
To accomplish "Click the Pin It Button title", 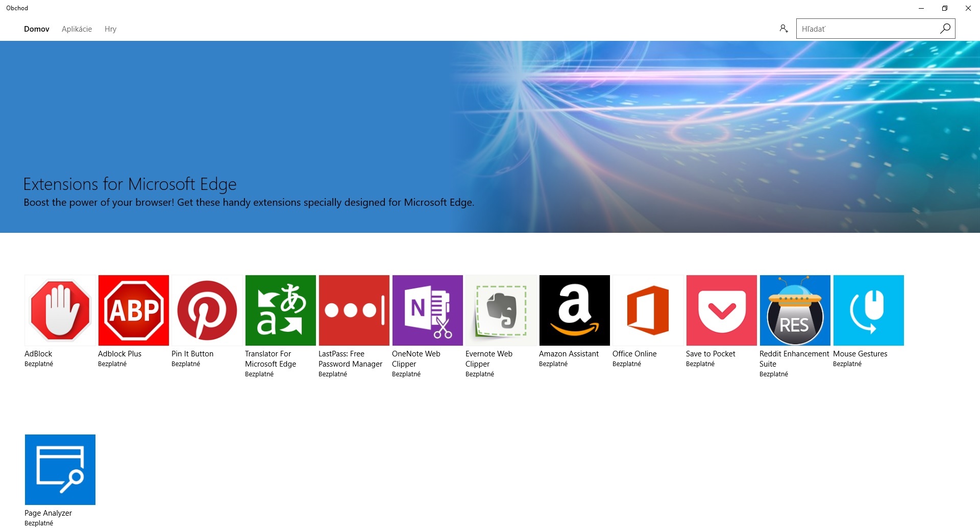I will pos(192,354).
